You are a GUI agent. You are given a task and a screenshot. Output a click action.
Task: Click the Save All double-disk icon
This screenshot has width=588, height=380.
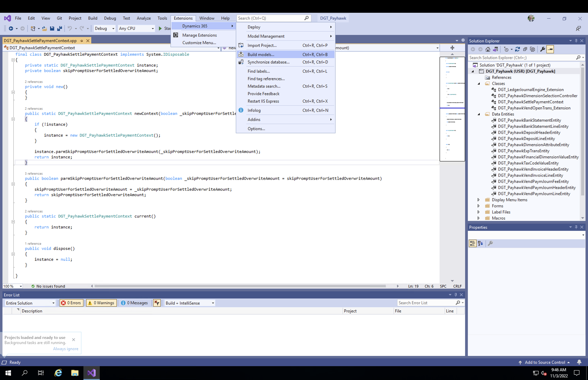pos(60,28)
